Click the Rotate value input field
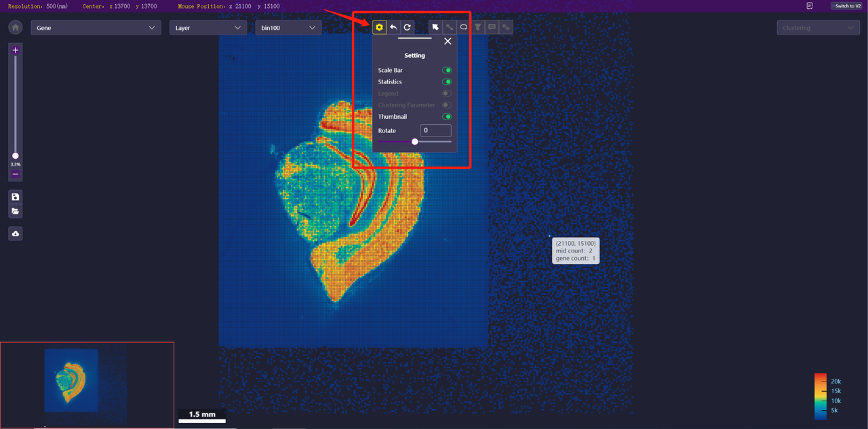The width and height of the screenshot is (868, 429). [x=435, y=130]
